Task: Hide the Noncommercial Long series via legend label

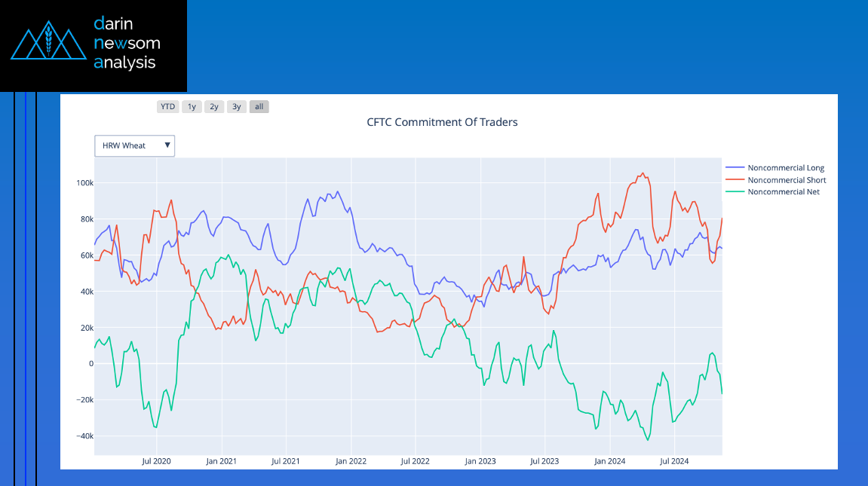Action: tap(786, 168)
